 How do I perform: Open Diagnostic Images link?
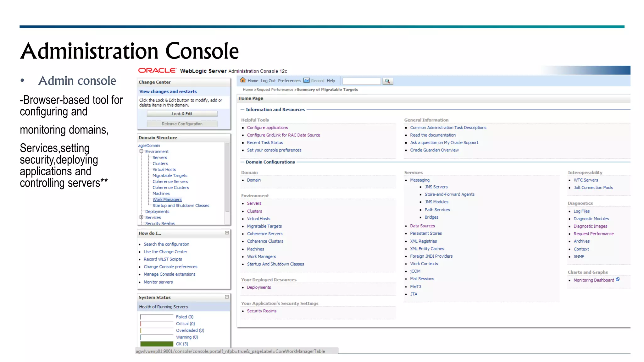590,226
